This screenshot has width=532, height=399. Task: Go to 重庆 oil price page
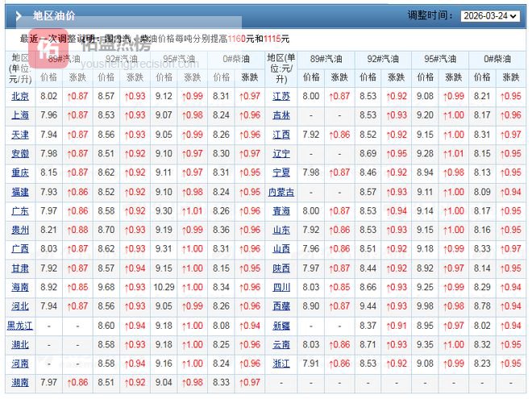(20, 172)
